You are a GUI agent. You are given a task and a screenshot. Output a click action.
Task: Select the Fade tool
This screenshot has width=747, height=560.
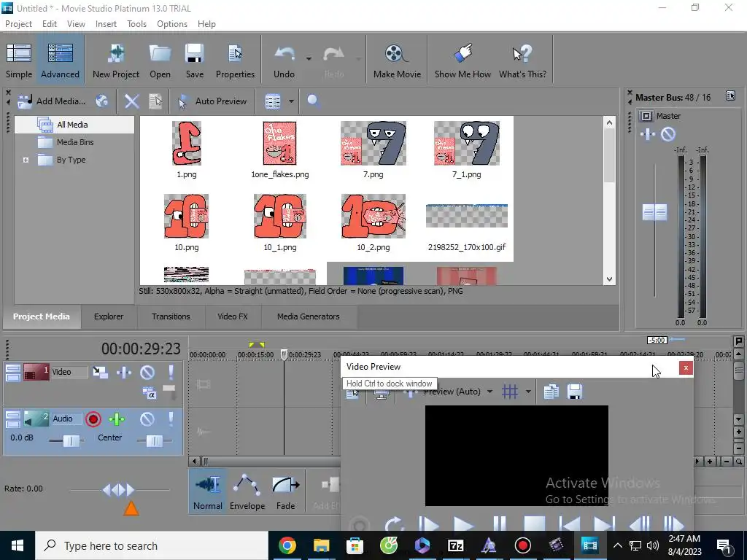coord(286,492)
